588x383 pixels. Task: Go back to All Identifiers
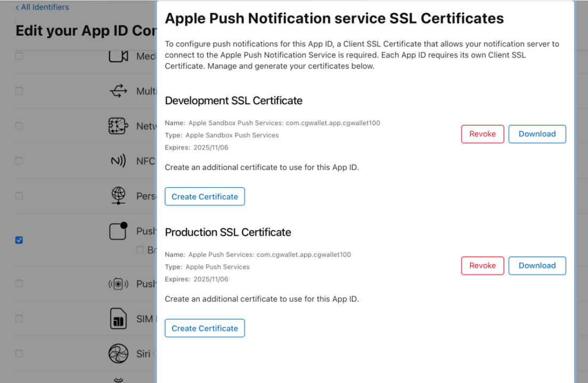42,7
